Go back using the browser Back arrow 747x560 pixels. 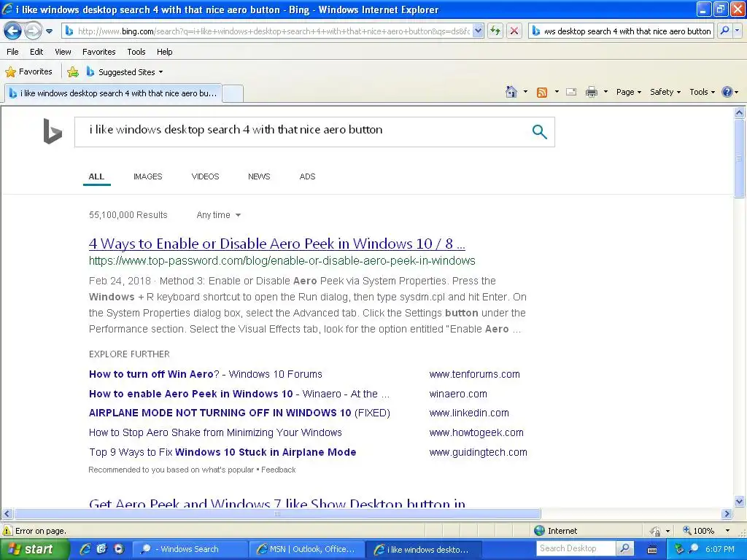(13, 31)
